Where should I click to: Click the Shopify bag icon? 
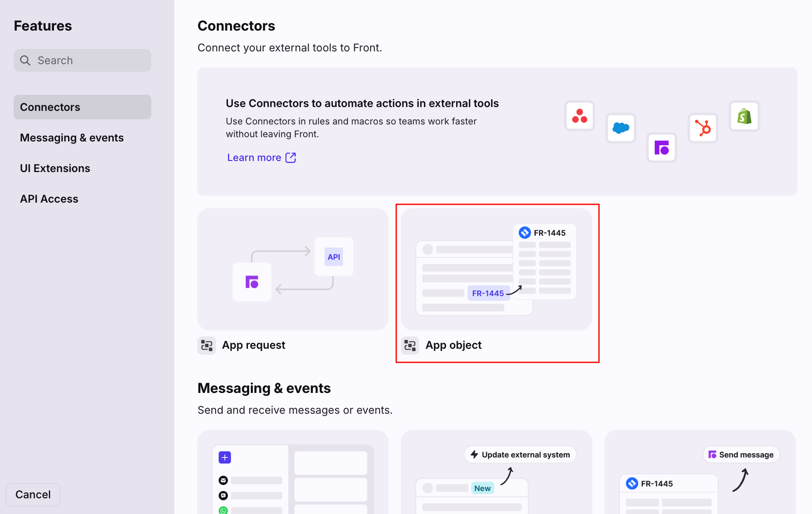[744, 116]
